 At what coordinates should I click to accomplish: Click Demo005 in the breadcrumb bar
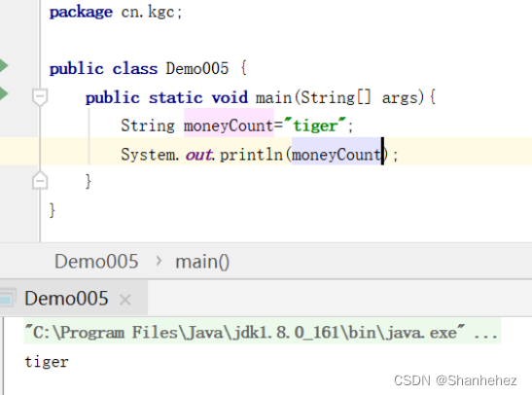[96, 262]
